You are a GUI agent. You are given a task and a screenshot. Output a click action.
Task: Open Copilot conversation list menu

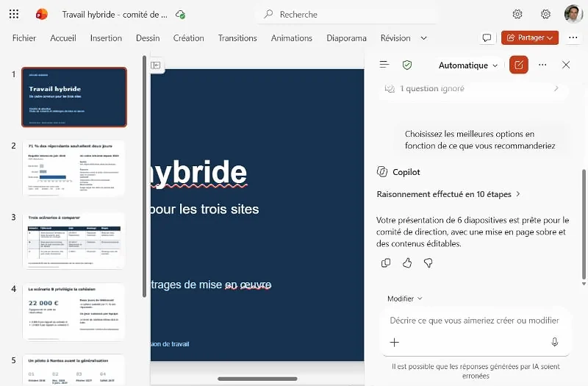tap(384, 65)
